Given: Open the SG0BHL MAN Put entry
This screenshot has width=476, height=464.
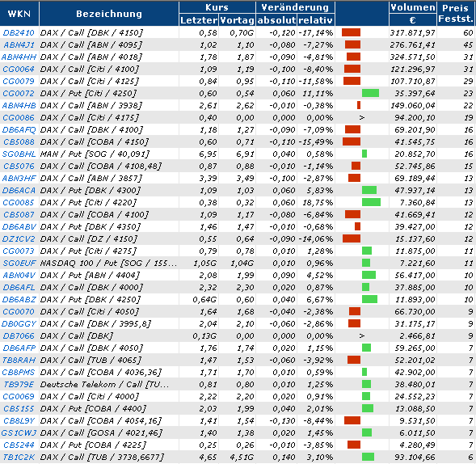Looking at the screenshot, I should tap(19, 154).
